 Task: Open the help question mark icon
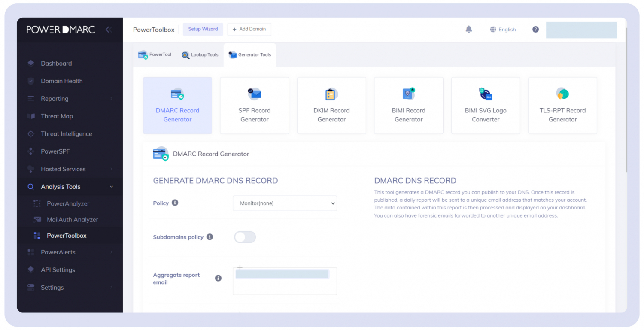(x=535, y=29)
